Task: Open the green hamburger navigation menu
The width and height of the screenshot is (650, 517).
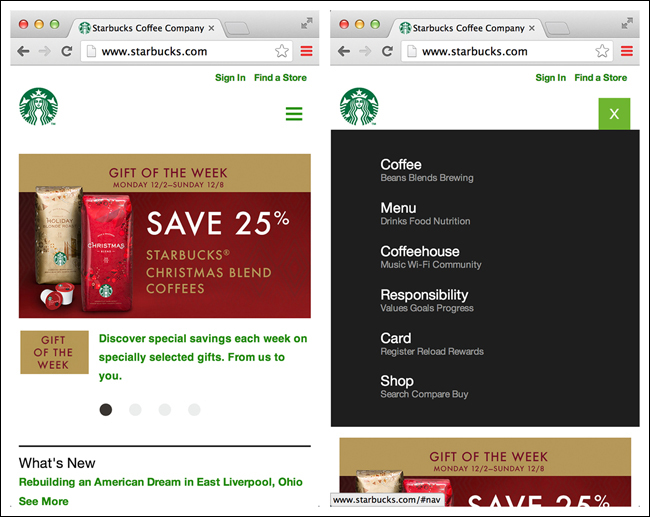Action: pyautogui.click(x=294, y=114)
